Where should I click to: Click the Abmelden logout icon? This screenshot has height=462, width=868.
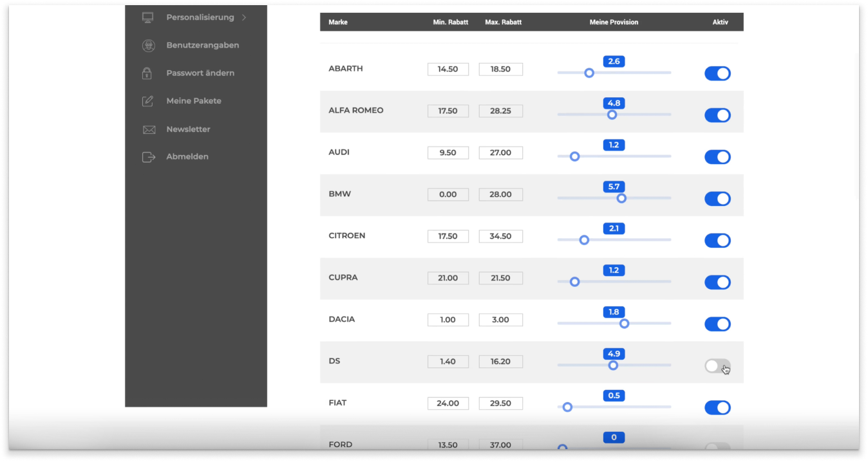coord(149,157)
